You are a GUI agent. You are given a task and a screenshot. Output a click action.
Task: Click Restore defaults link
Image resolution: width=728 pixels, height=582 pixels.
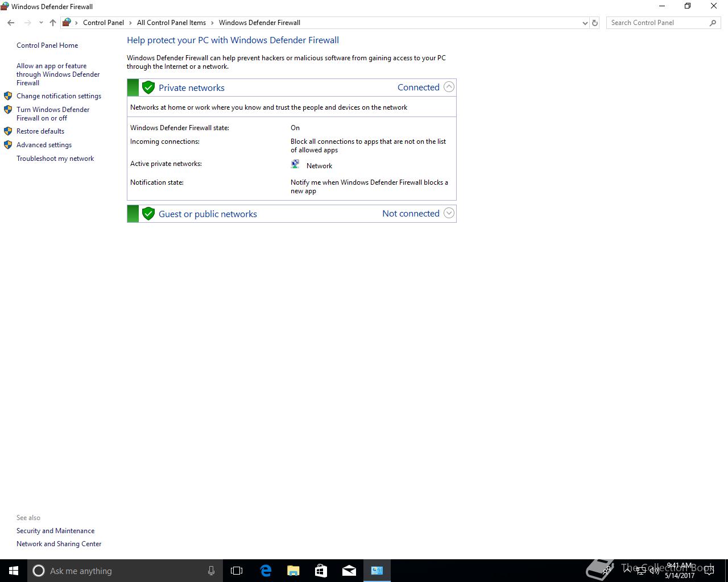(x=40, y=131)
